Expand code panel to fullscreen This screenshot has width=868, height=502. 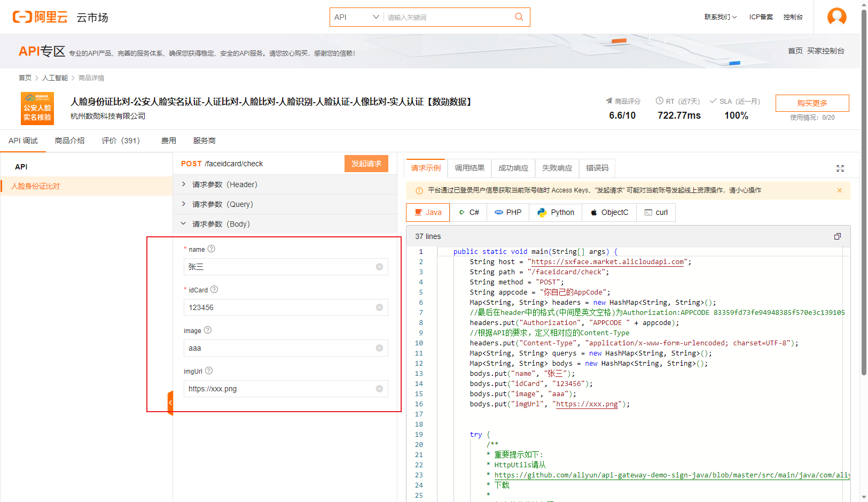840,168
